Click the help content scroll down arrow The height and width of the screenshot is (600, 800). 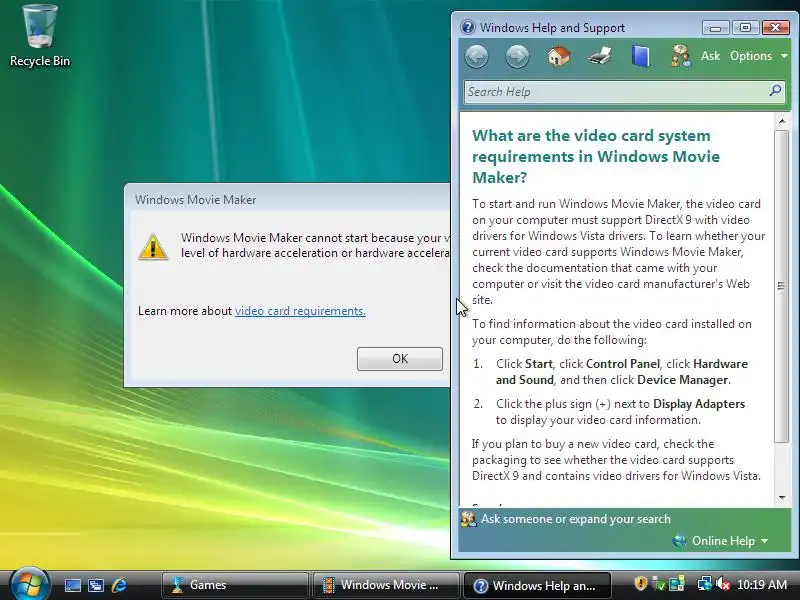(782, 497)
